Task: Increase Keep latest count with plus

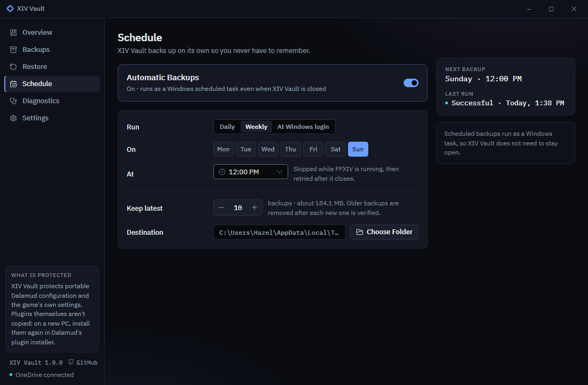Action: coord(254,207)
